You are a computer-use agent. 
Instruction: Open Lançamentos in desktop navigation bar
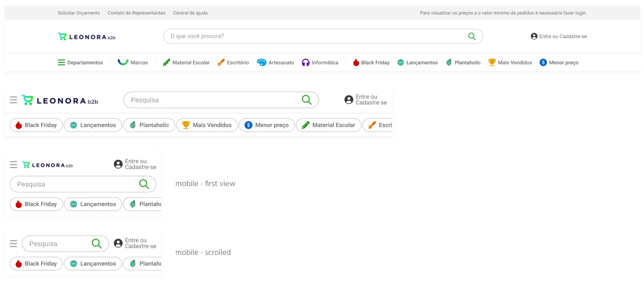click(417, 62)
